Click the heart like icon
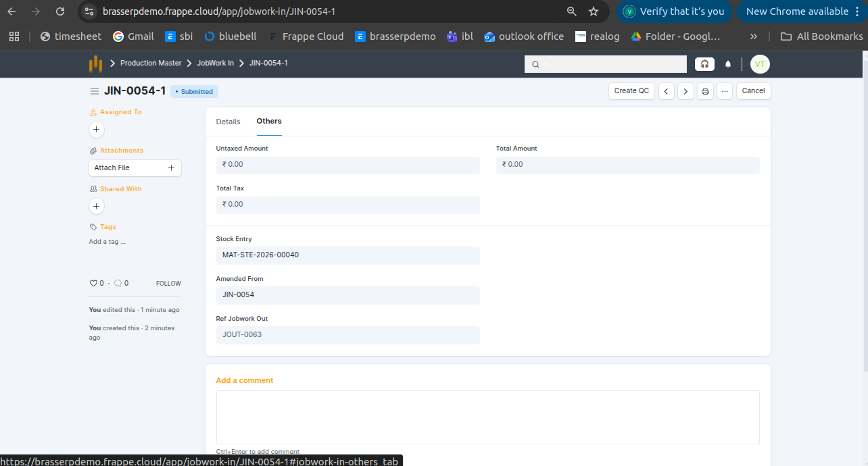Screen dimensions: 868x466 [x=94, y=284]
